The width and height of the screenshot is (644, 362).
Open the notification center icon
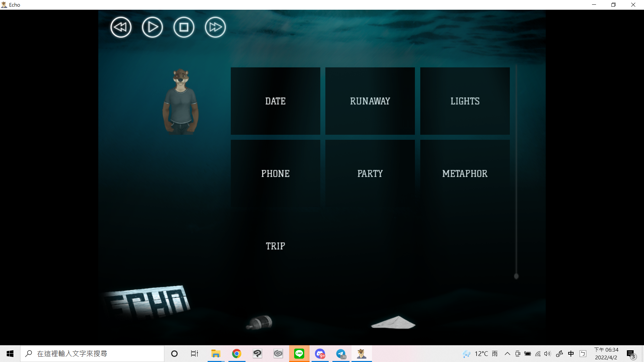631,354
